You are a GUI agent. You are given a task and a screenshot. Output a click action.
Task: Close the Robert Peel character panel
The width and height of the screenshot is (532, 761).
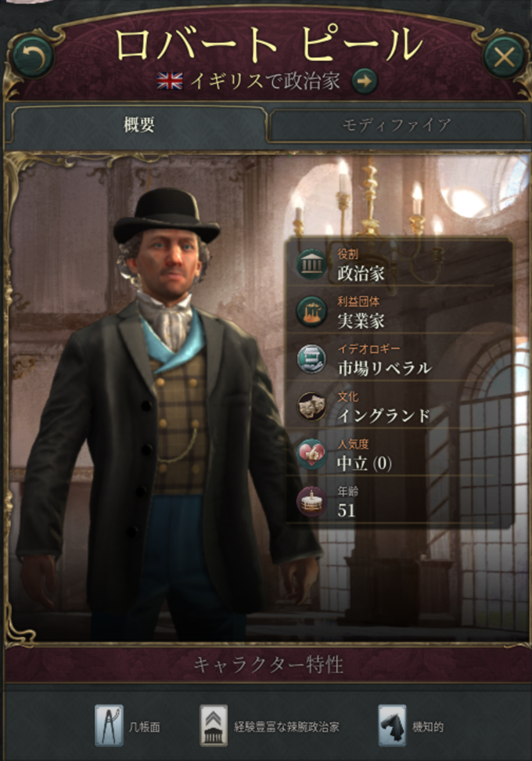504,58
